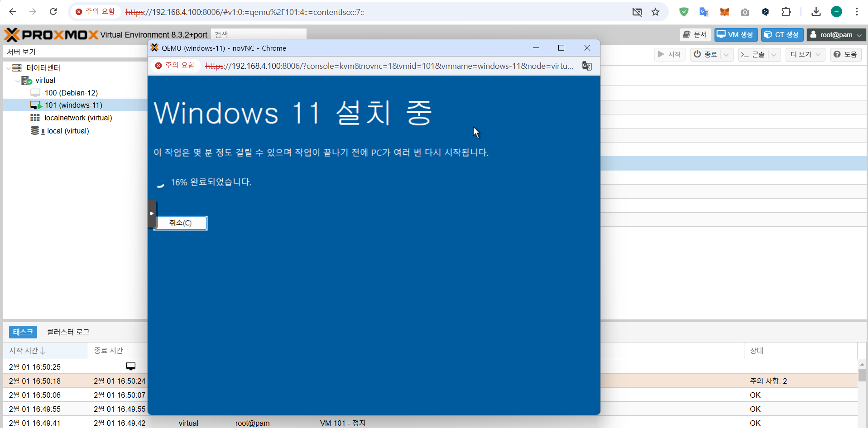Select task row started 16:49:55
The height and width of the screenshot is (428, 868).
tap(430, 409)
